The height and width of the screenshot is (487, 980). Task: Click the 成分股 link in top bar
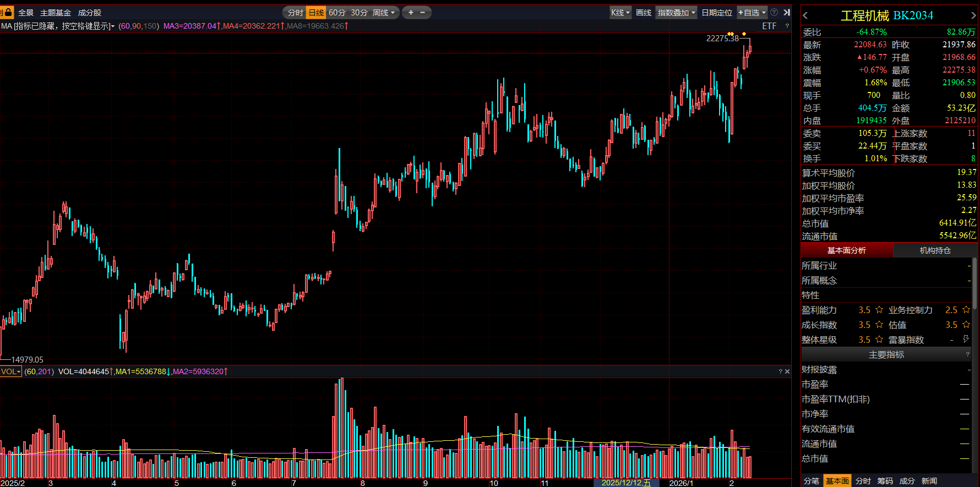pos(89,12)
